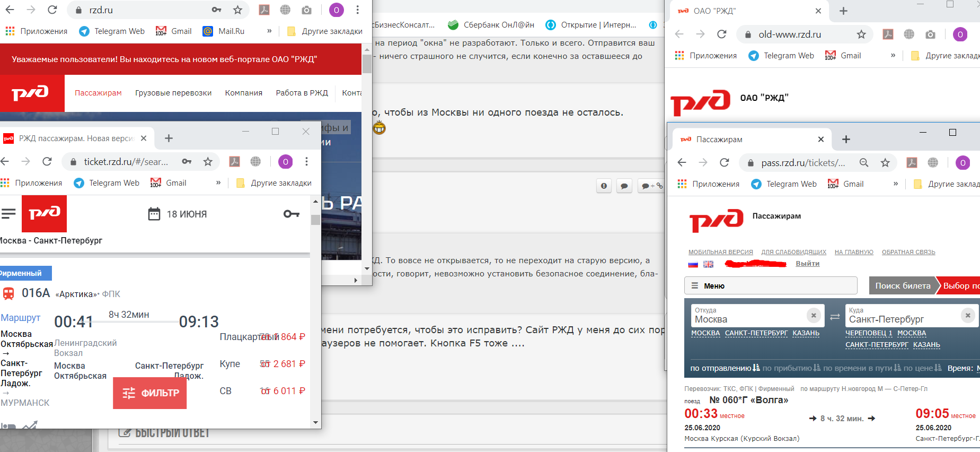Screen dimensions: 980x452
Task: Click the ticket.rzd.ru page vertical scrollbar thumb
Action: [x=315, y=220]
